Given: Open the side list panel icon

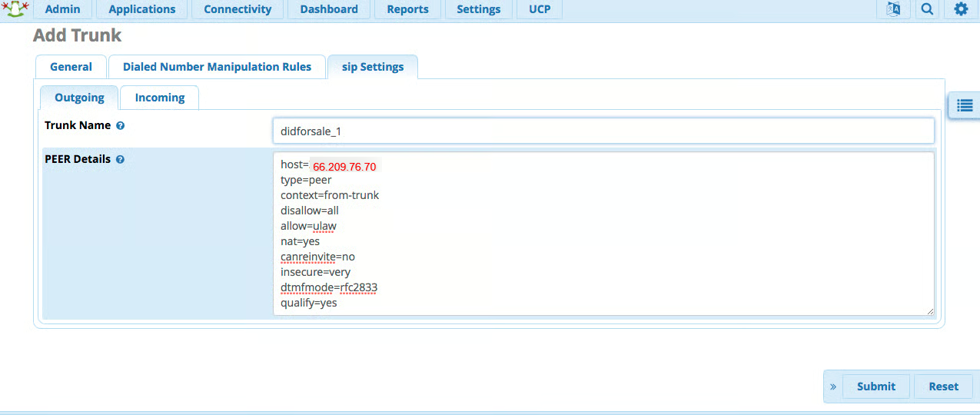Looking at the screenshot, I should coord(965,105).
